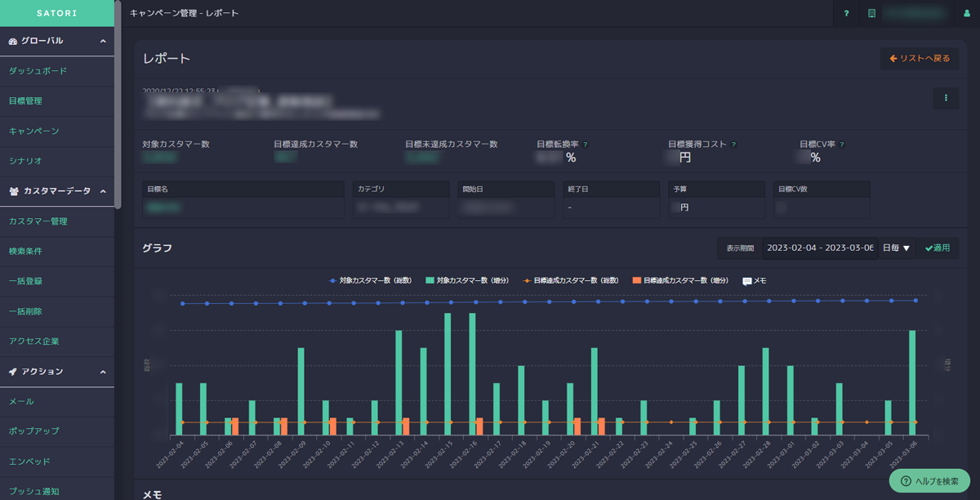Image resolution: width=980 pixels, height=500 pixels.
Task: Collapse the カスタマーデータ sidebar section
Action: click(x=103, y=191)
